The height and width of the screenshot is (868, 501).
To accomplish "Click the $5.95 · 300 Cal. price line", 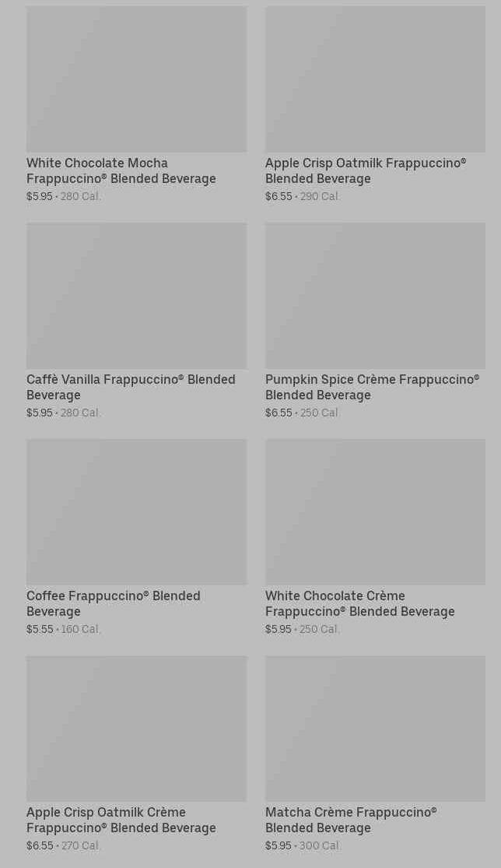I will 303,845.
